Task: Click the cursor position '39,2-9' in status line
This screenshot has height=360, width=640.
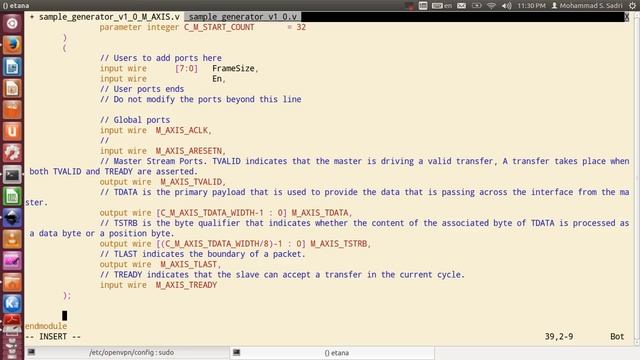Action: pos(559,337)
